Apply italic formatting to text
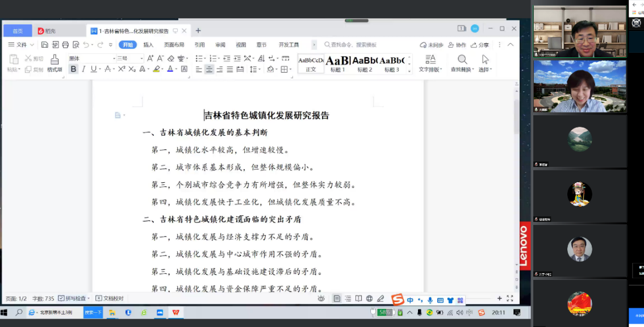 click(x=83, y=69)
